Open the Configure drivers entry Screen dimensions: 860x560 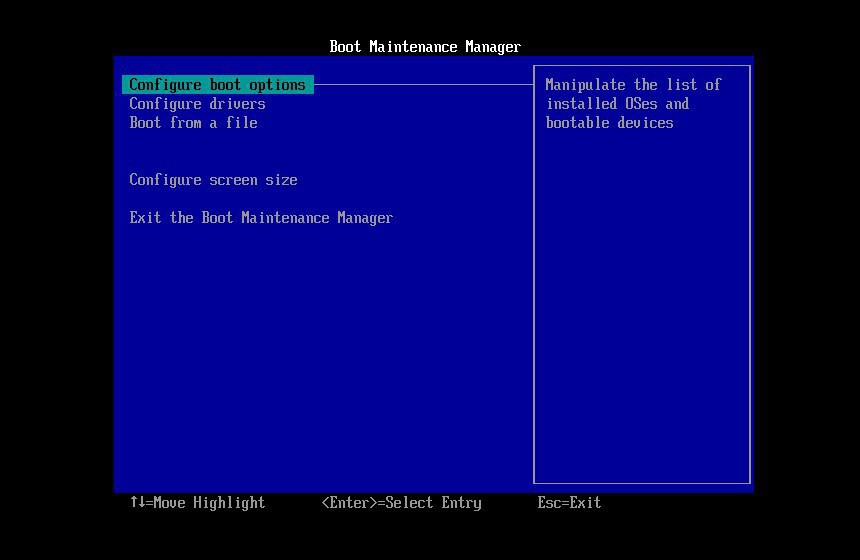(197, 104)
